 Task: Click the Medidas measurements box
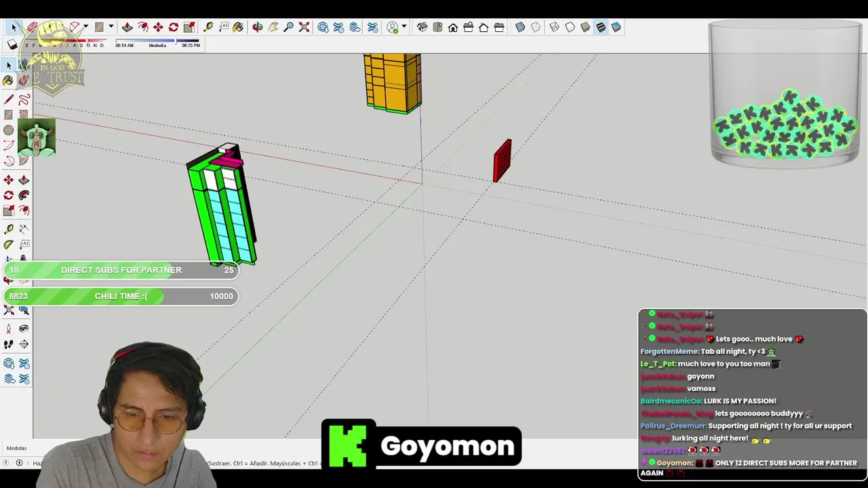click(x=17, y=448)
